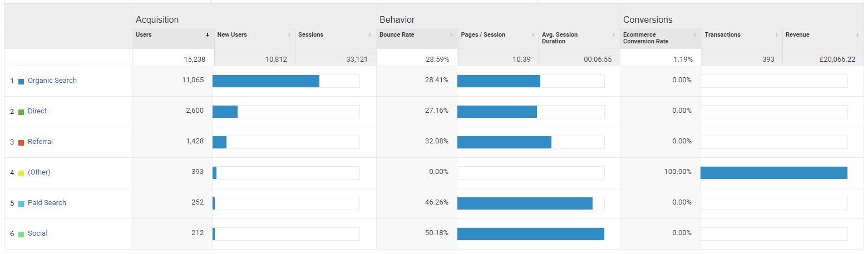Open the Organic Search channel link
This screenshot has height=254, width=868.
coord(52,81)
